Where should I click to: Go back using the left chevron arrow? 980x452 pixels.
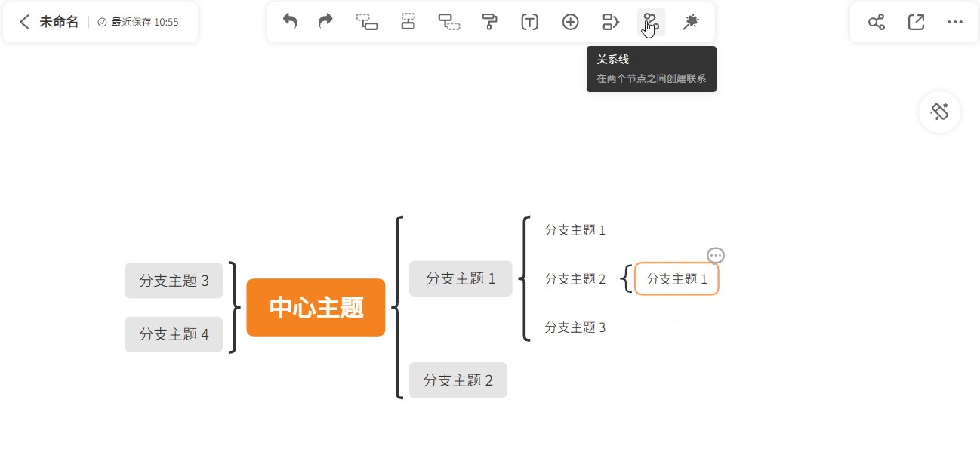pos(24,22)
